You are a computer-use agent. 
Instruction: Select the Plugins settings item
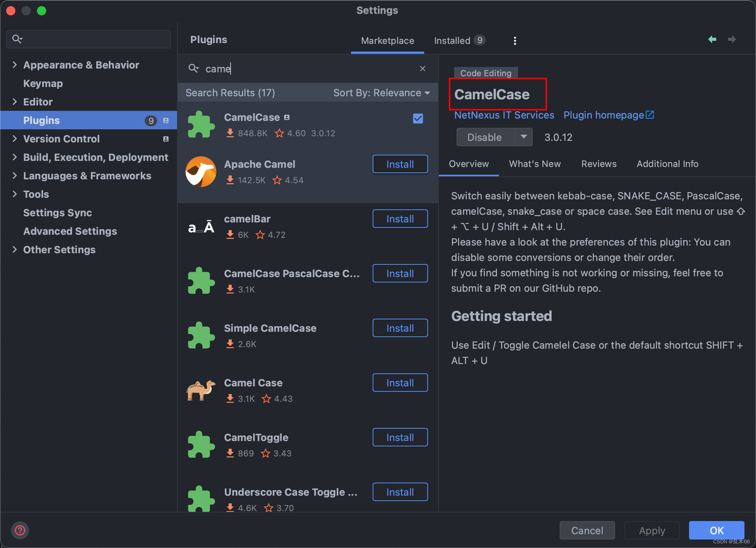(x=89, y=120)
